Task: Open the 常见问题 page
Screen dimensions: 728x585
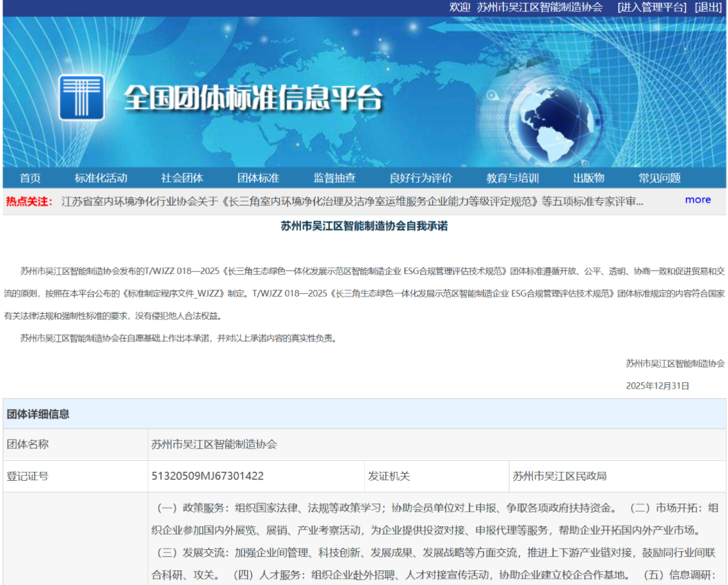Action: coord(660,177)
